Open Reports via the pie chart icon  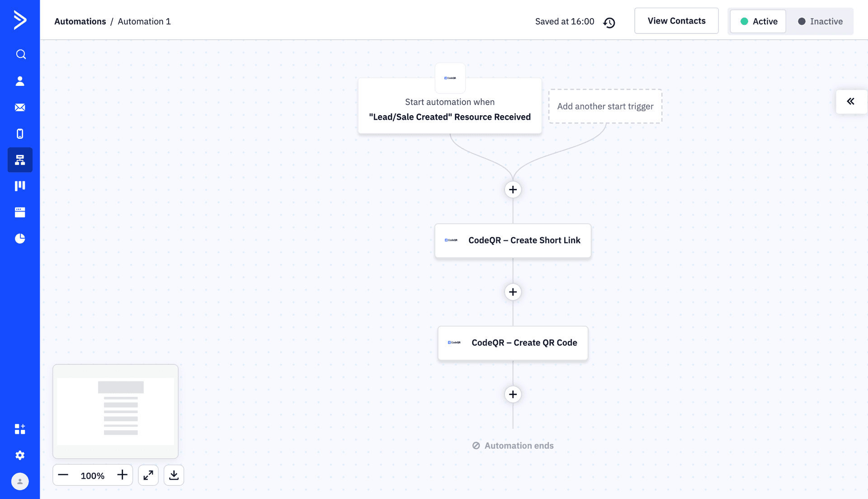20,239
